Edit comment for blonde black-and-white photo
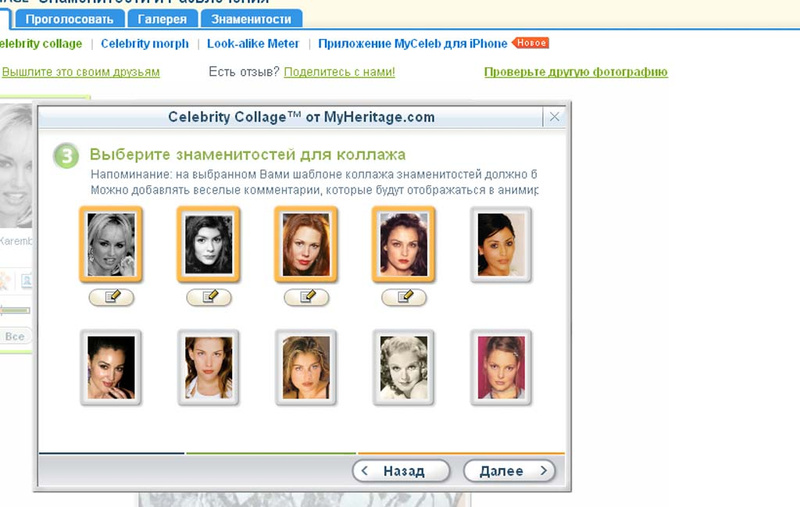The image size is (800, 507). pyautogui.click(x=111, y=297)
